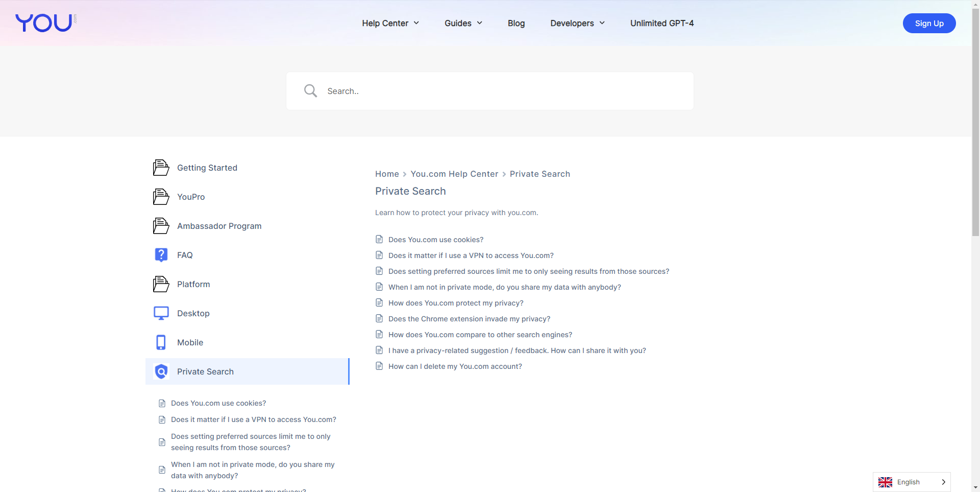Viewport: 980px width, 492px height.
Task: Click sidebar document icon beside preferred sources sub-item
Action: tap(162, 442)
